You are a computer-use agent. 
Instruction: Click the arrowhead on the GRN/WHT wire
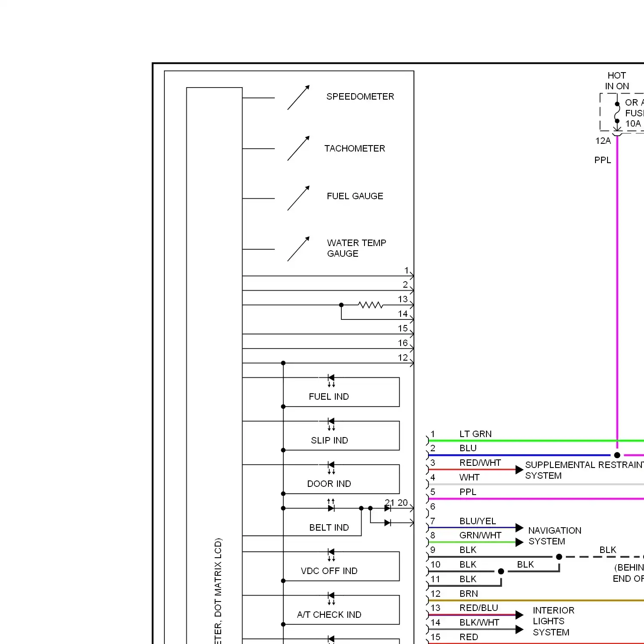pos(519,542)
